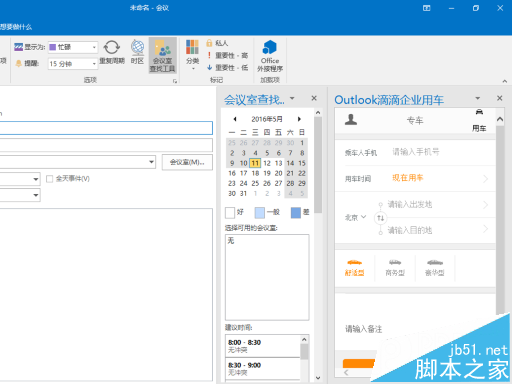512x384 pixels.
Task: Click the 请输入目的地 destination field
Action: pos(410,230)
